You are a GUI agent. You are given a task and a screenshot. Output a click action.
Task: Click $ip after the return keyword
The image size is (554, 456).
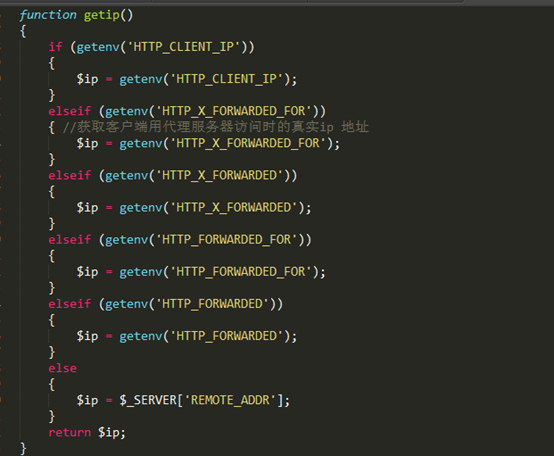tap(109, 433)
